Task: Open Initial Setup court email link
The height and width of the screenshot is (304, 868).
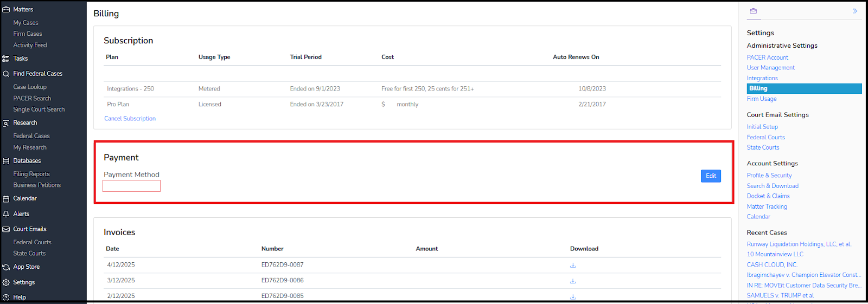Action: 762,127
